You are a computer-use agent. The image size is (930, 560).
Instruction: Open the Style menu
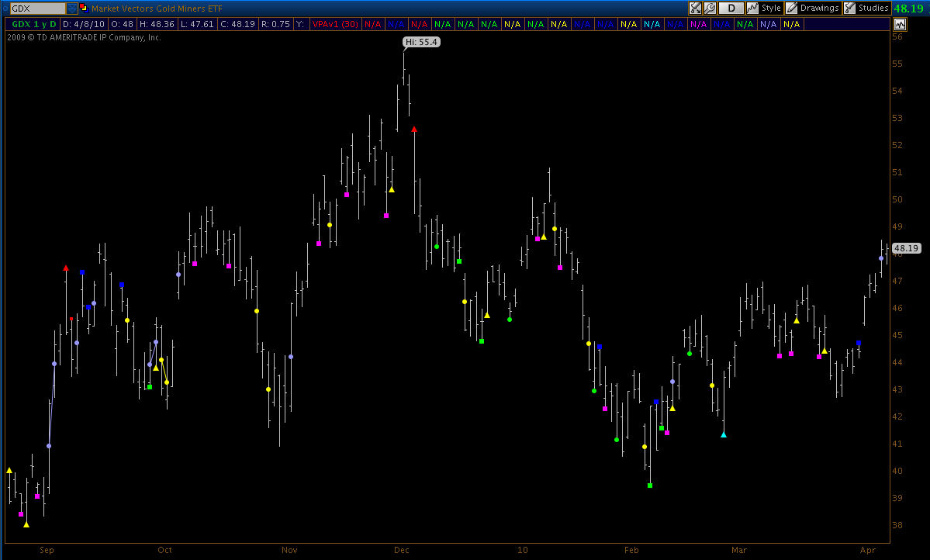point(764,8)
